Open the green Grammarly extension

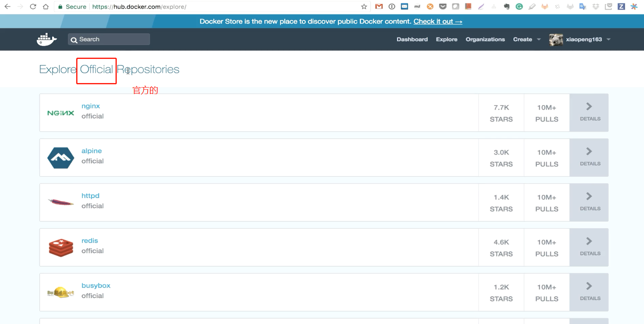pyautogui.click(x=519, y=7)
